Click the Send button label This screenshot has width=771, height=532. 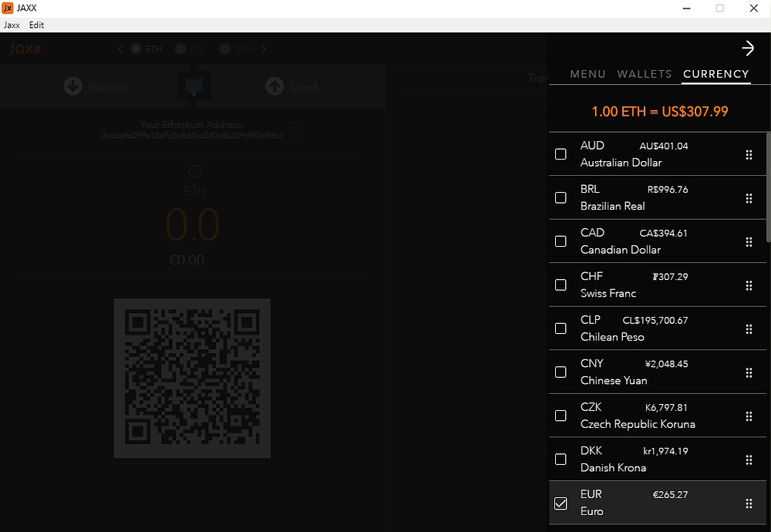click(x=303, y=87)
